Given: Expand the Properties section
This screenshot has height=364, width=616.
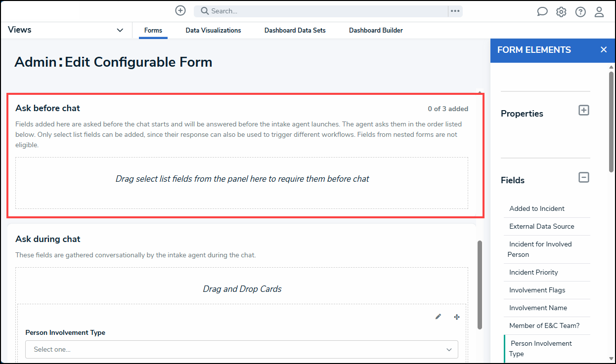Looking at the screenshot, I should (584, 110).
